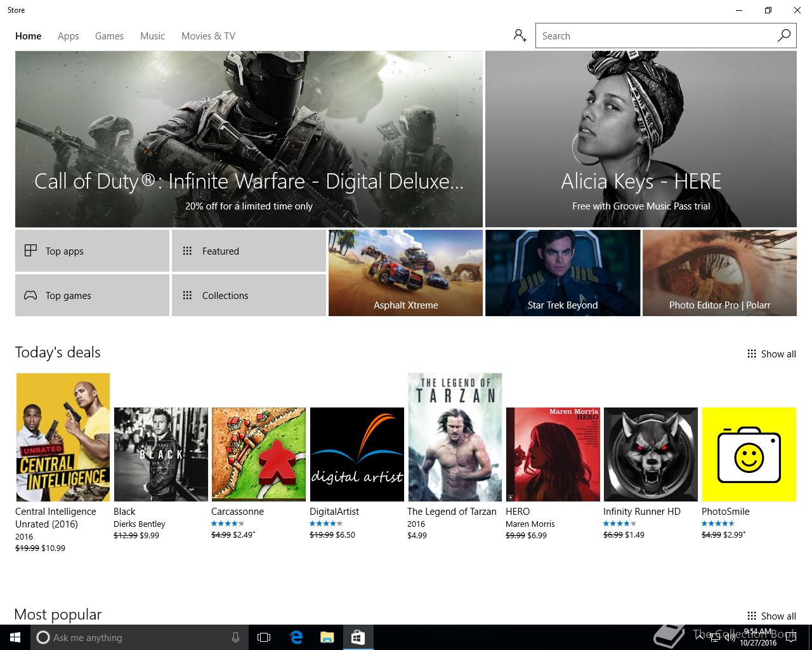Launch Microsoft Edge from taskbar
Viewport: 812px width, 650px height.
[x=296, y=637]
